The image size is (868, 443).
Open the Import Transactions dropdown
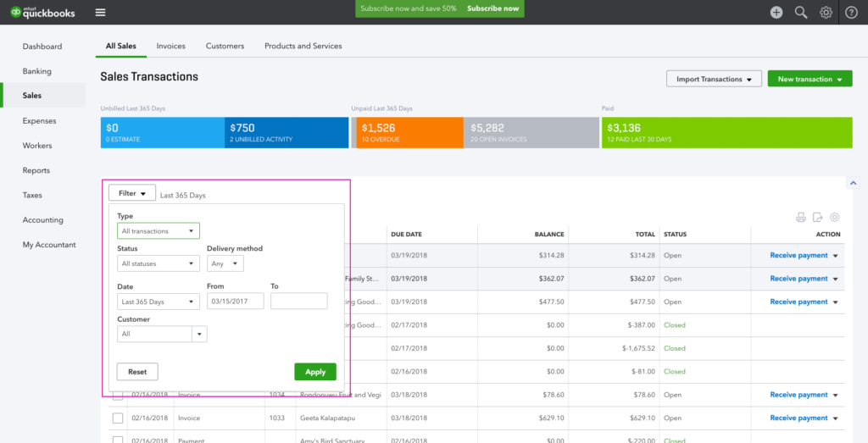pos(714,79)
